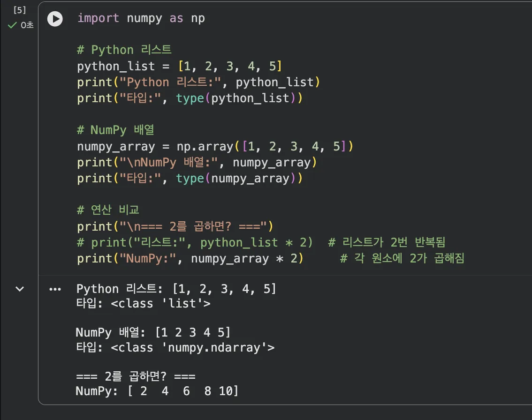Click the execution count [5] label
The width and height of the screenshot is (532, 420).
(x=20, y=10)
